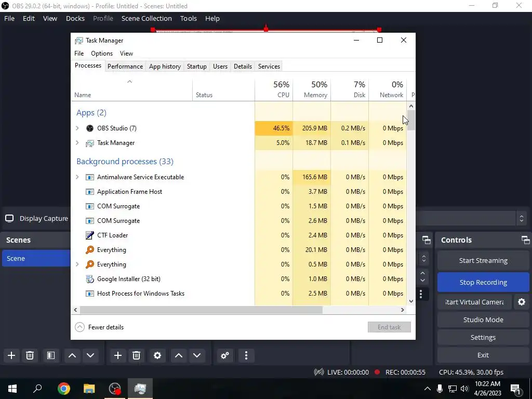Open the Services tab
The image size is (532, 399).
click(269, 66)
